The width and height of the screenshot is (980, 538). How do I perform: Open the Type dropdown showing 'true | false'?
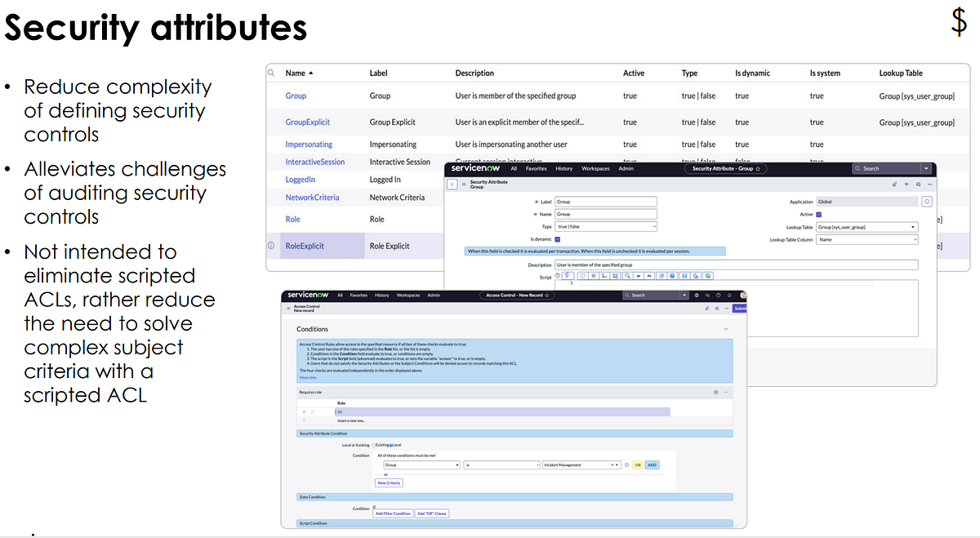[x=605, y=226]
